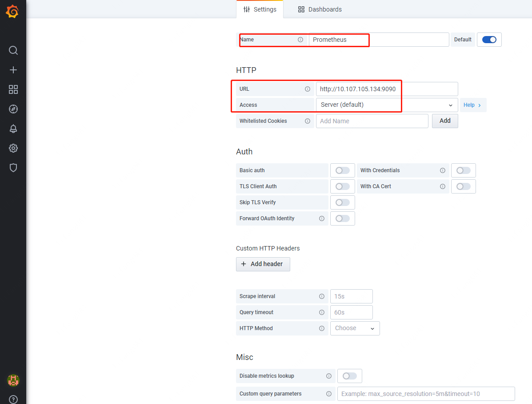Click the Add button for whitelisted cookies
The image size is (532, 404).
(445, 121)
